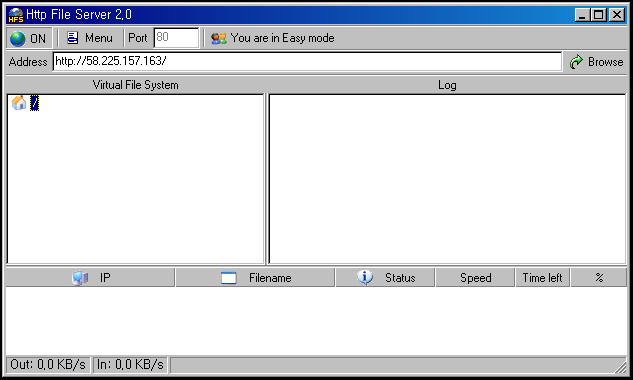The height and width of the screenshot is (380, 633).
Task: Click the IP column header
Action: [90, 278]
